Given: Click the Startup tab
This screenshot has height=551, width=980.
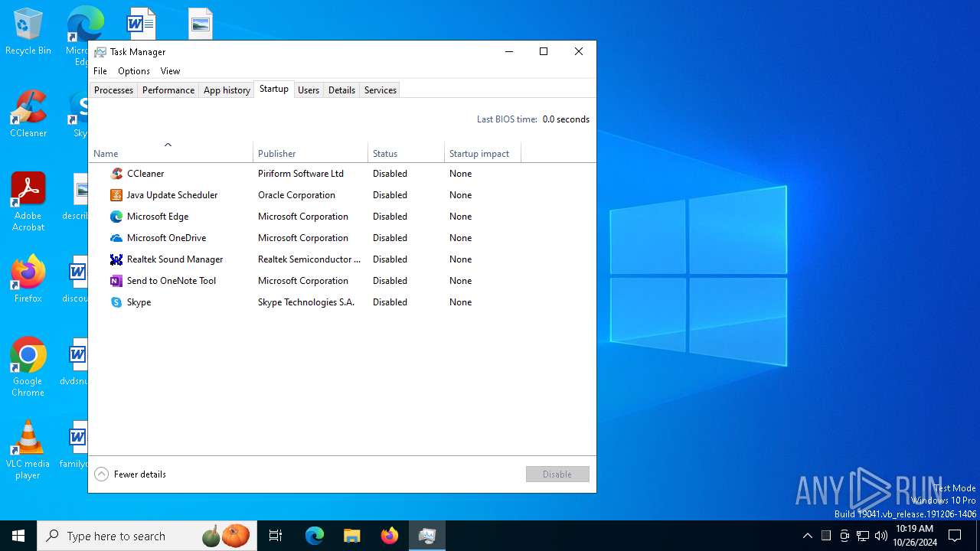Looking at the screenshot, I should (x=274, y=89).
